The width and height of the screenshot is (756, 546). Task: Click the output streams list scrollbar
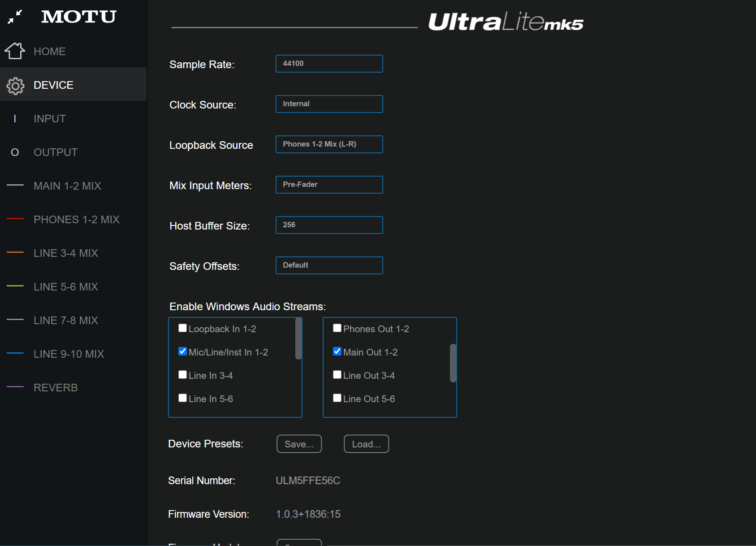453,363
